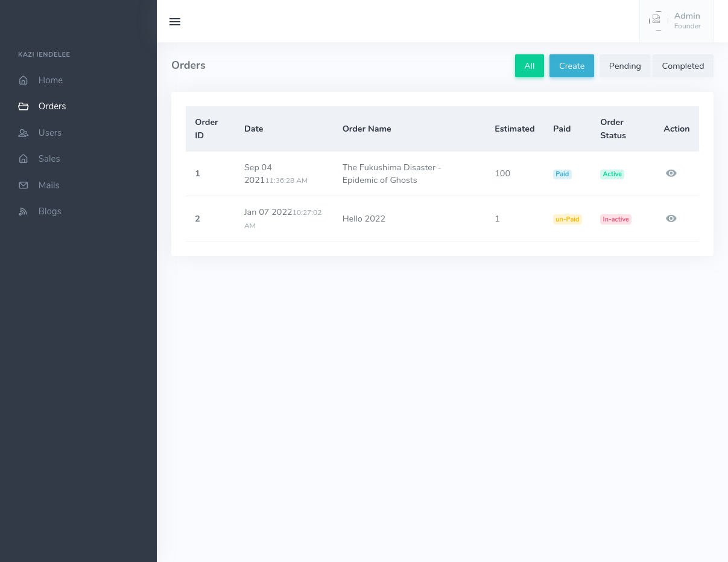Screen dimensions: 728x562
Task: Open the Admin Founder account menu
Action: tap(687, 21)
